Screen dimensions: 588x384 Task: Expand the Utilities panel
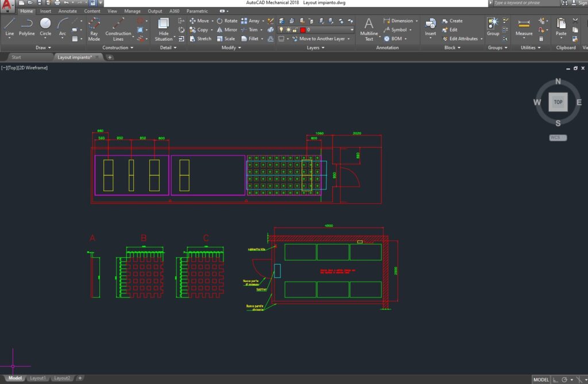point(531,48)
